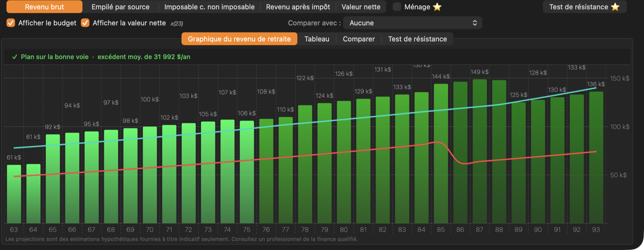Select Graphique du revenu de retraite tab
The image size is (644, 250).
(239, 39)
